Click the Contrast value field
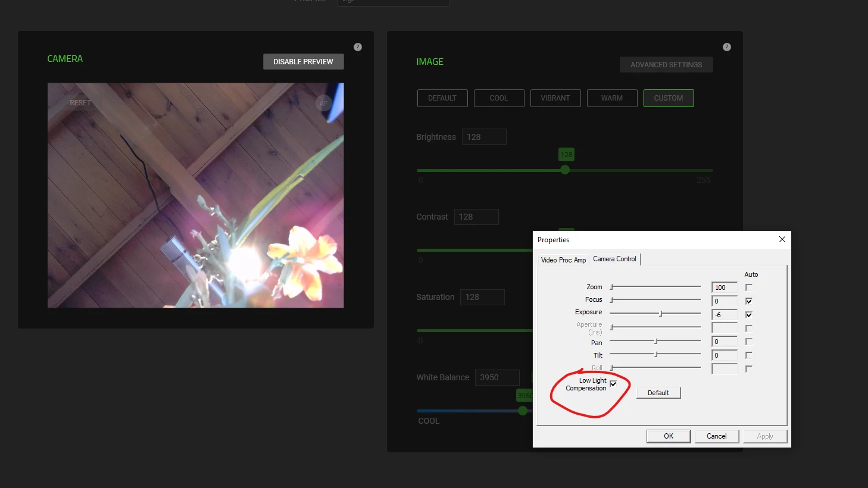 pos(476,217)
